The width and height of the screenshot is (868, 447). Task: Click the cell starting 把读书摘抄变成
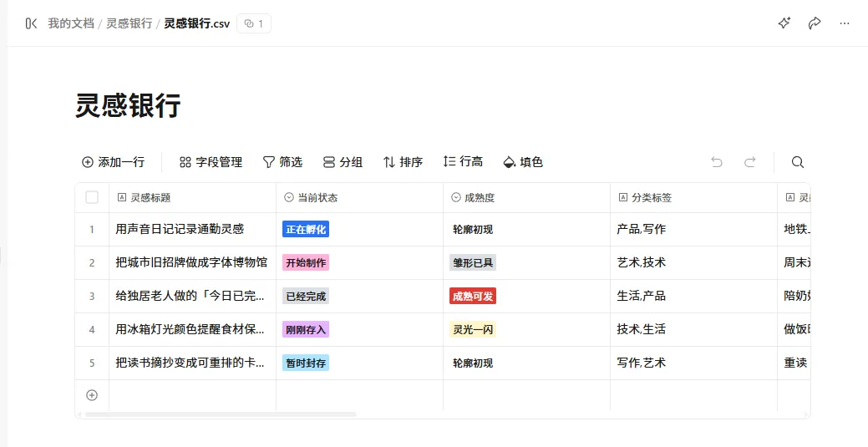(x=193, y=363)
